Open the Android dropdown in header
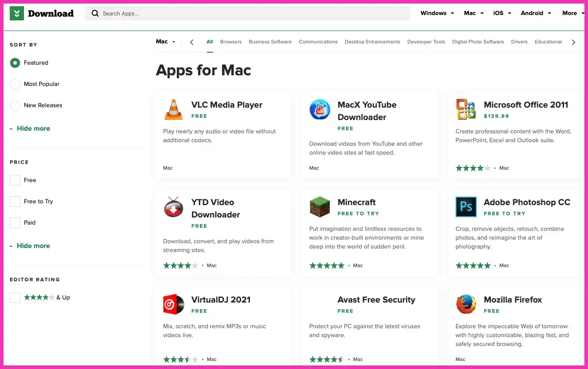 (x=536, y=13)
